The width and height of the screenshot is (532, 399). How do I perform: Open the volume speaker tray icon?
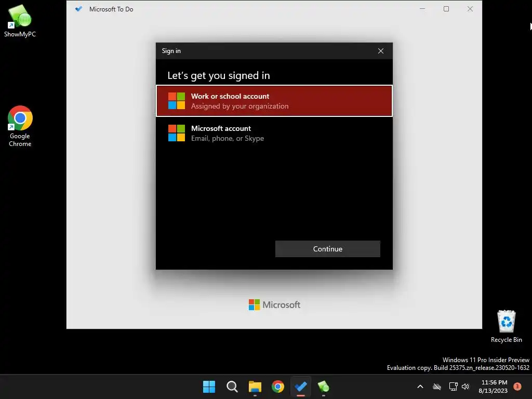click(465, 387)
